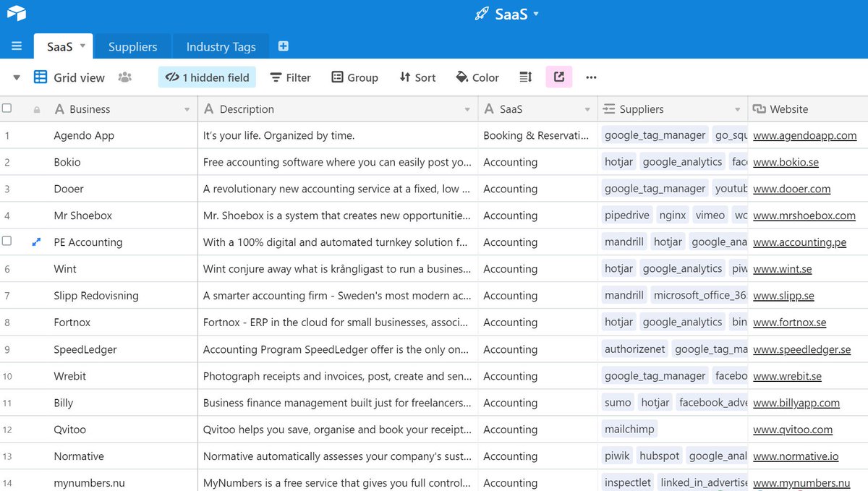Open www.fortnox.se link
This screenshot has height=491, width=868.
coord(789,323)
